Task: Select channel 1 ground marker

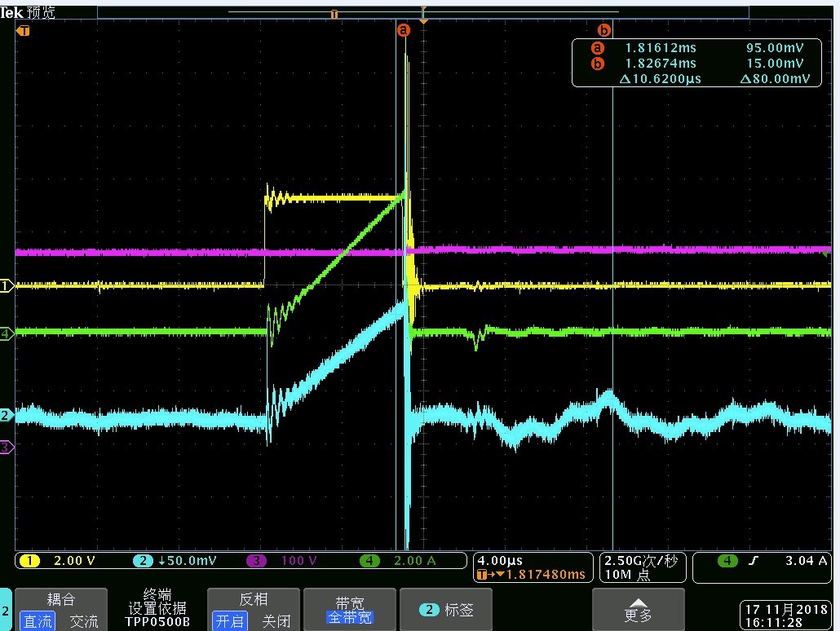Action: [x=7, y=286]
